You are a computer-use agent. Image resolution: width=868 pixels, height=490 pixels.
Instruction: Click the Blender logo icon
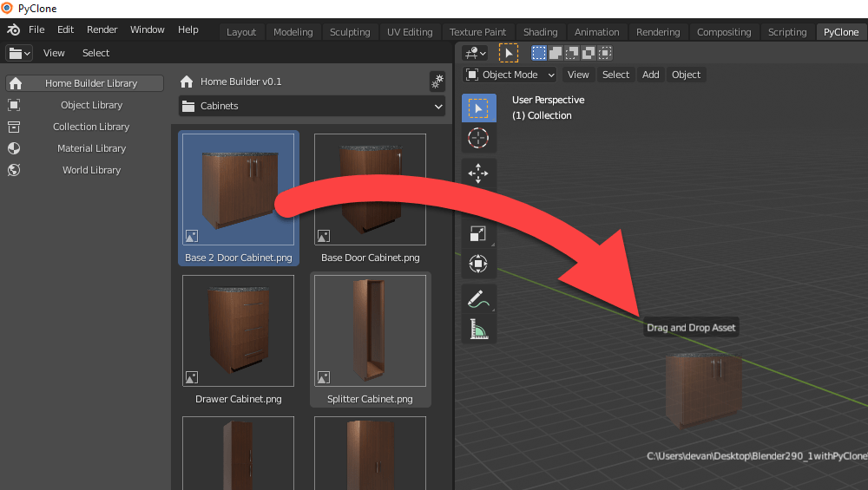14,29
